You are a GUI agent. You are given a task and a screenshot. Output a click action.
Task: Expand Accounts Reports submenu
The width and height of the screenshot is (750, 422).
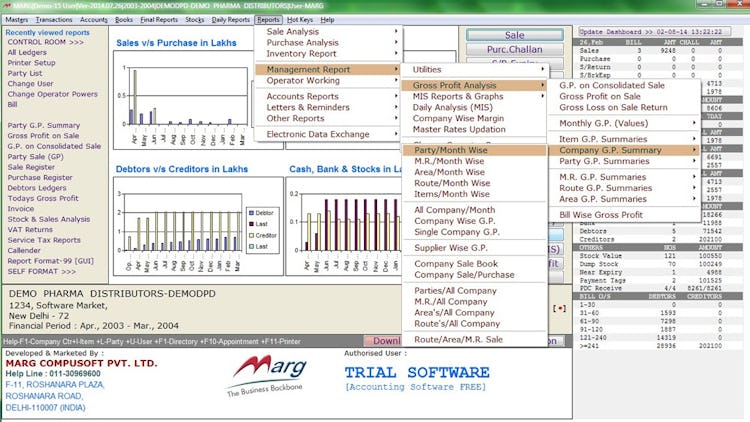coord(329,96)
